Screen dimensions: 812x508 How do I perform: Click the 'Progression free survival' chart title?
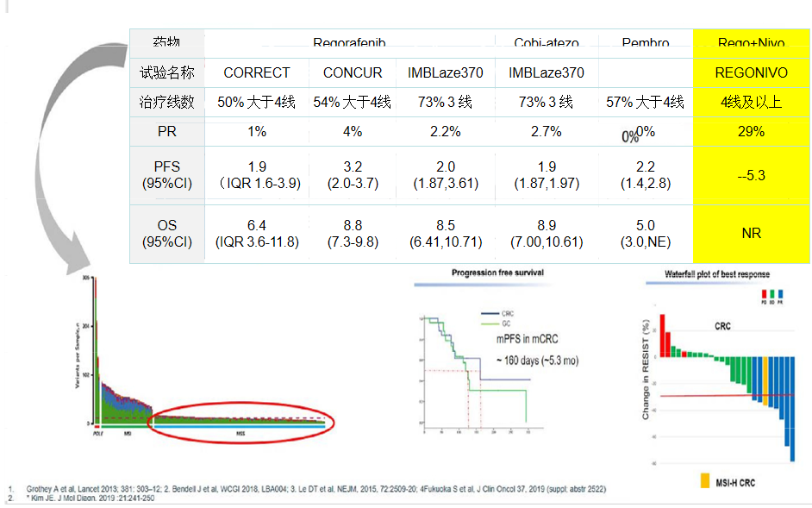[497, 273]
